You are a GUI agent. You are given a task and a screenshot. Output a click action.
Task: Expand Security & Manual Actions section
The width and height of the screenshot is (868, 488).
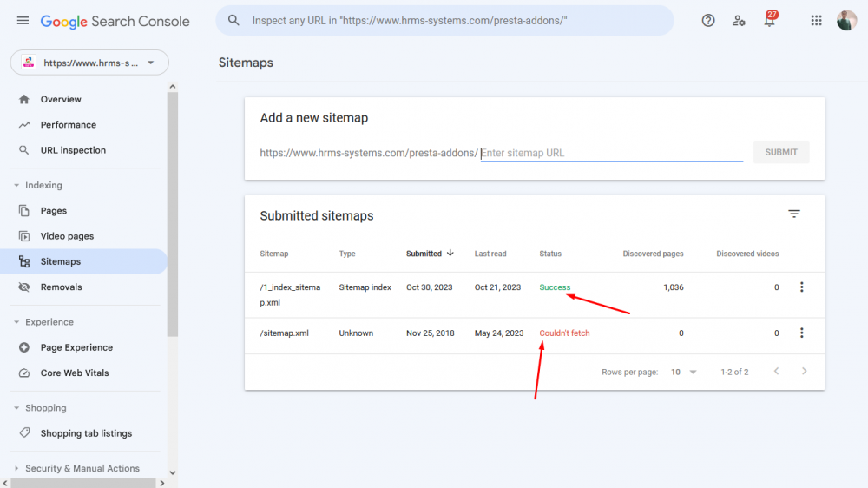coord(16,468)
